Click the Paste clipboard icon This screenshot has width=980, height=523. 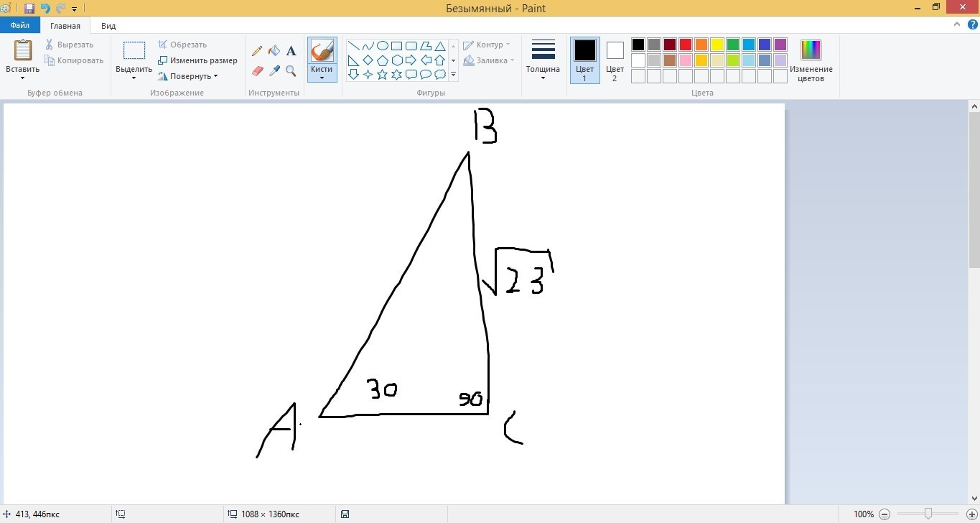tap(23, 50)
